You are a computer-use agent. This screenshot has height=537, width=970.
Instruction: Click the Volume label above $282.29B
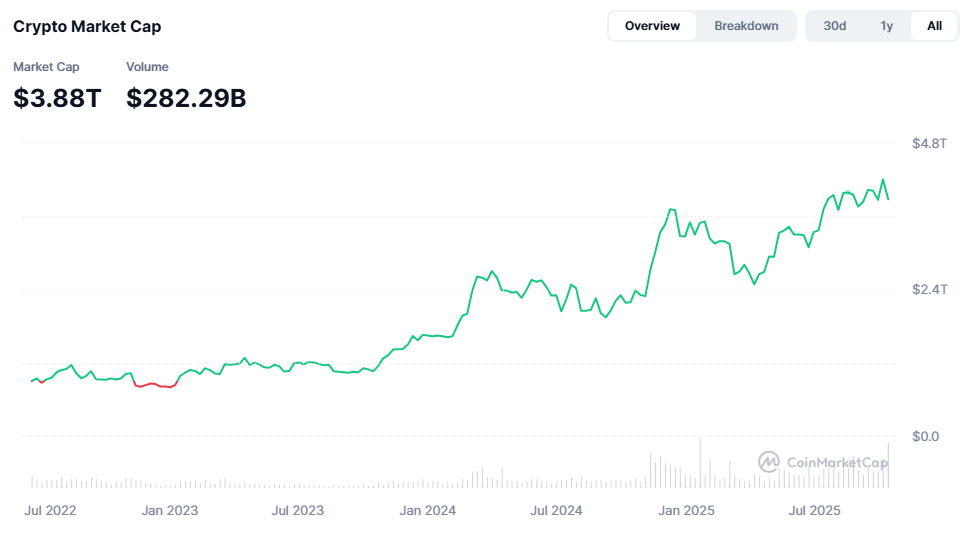point(147,67)
